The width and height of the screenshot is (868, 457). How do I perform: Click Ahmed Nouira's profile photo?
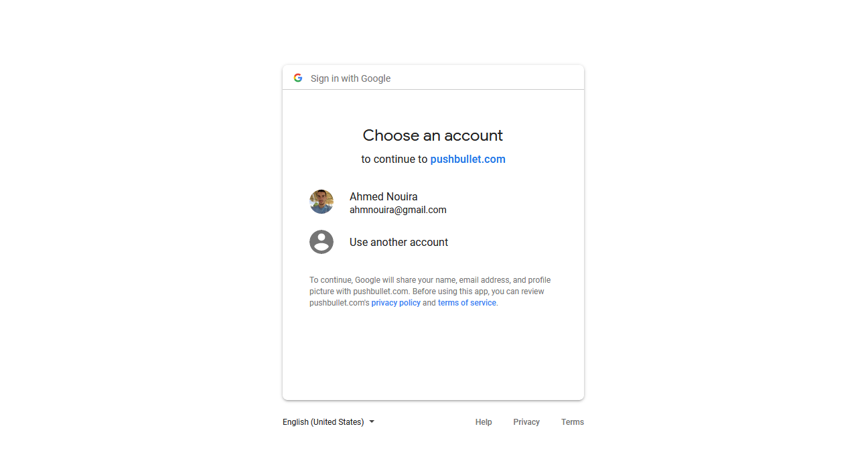[321, 202]
